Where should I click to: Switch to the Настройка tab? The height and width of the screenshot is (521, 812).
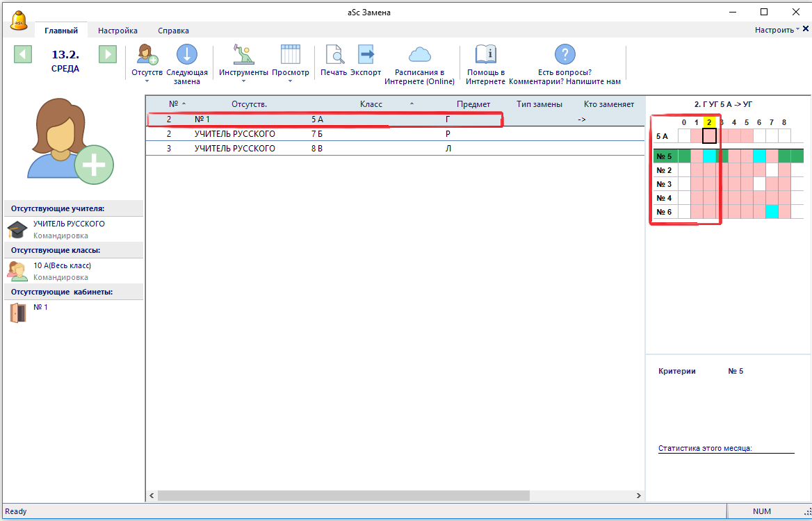click(117, 31)
